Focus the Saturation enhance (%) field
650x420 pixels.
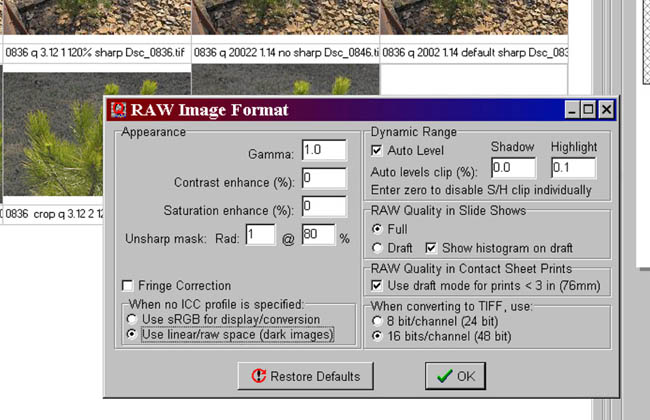[324, 206]
